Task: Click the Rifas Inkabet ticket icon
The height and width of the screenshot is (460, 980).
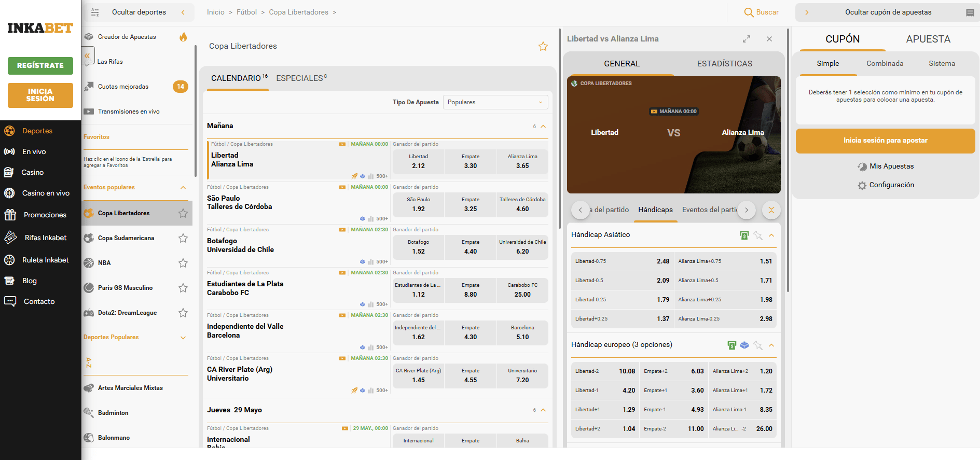Action: 10,238
